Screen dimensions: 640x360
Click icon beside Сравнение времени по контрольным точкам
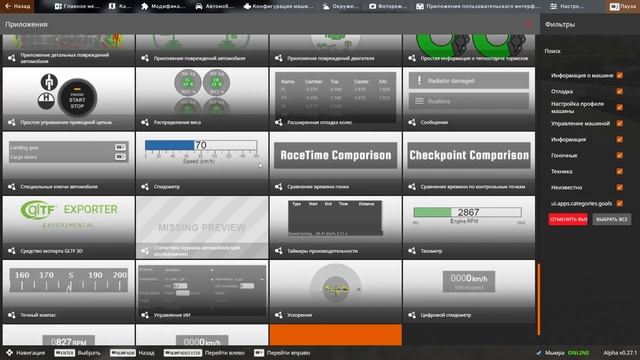click(412, 187)
